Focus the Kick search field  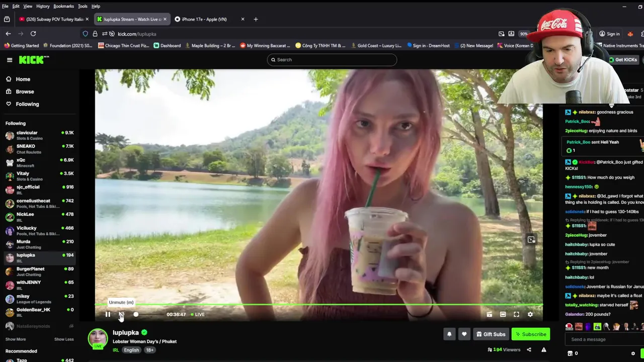click(x=332, y=60)
